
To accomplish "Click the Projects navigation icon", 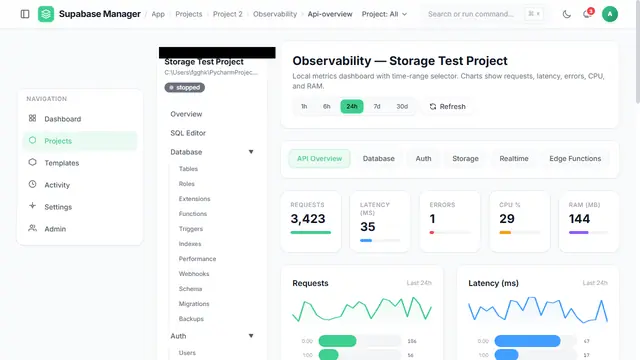I will click(x=33, y=140).
